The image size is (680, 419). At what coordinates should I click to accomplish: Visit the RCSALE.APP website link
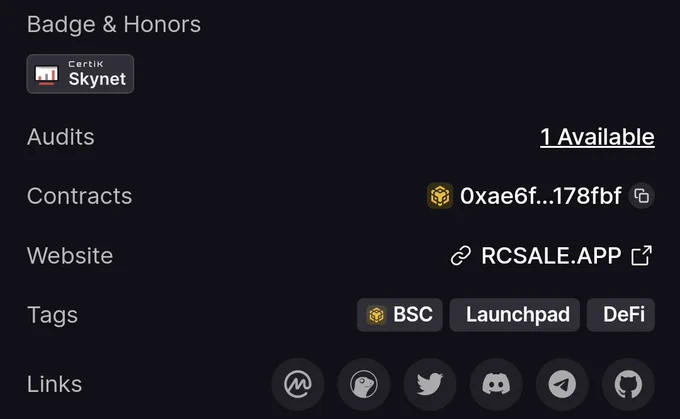(x=551, y=255)
